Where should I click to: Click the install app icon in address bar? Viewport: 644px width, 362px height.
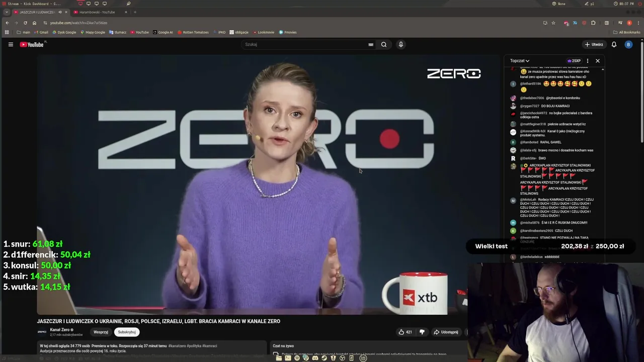(545, 23)
